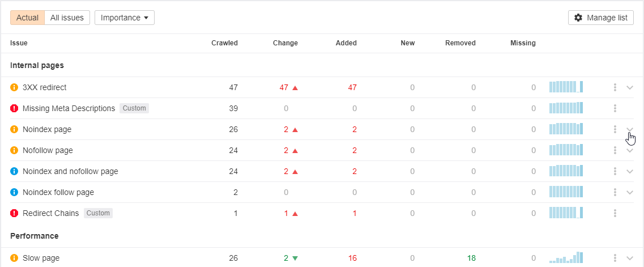Switch to the All issues view

point(67,18)
